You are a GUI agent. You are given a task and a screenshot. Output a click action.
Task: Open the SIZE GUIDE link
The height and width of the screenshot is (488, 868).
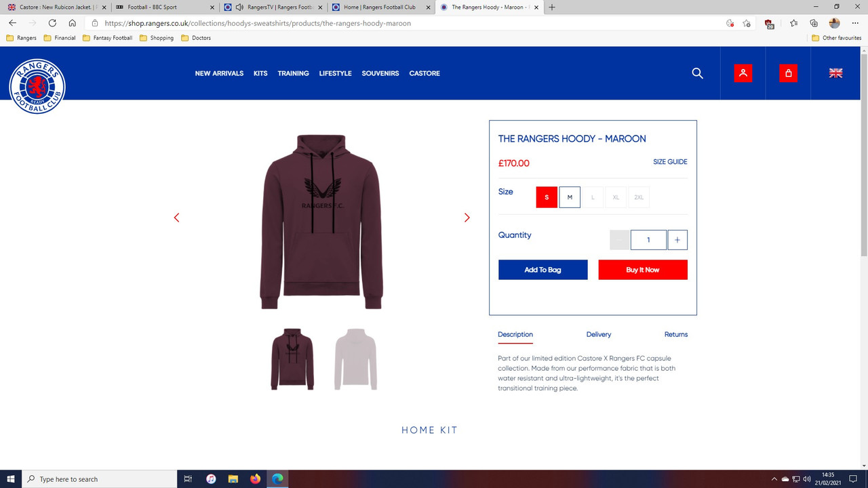click(670, 162)
